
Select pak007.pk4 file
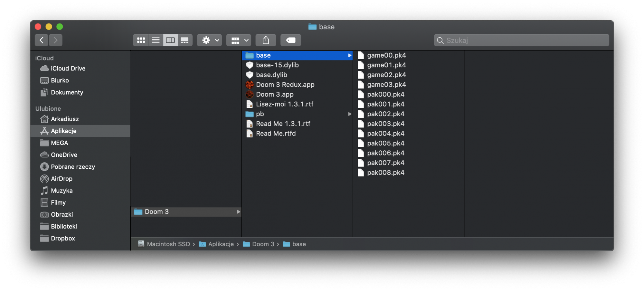(x=409, y=163)
